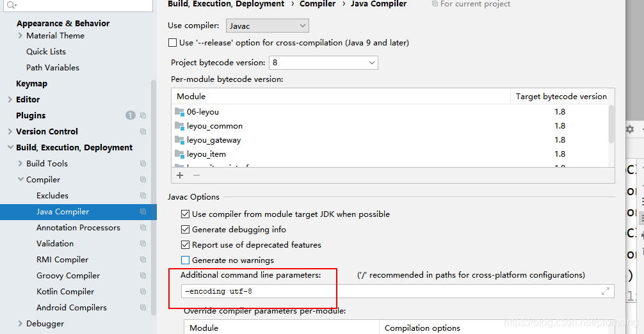The height and width of the screenshot is (334, 644).
Task: Click the folder icon beside 06-leyou module
Action: coord(179,112)
